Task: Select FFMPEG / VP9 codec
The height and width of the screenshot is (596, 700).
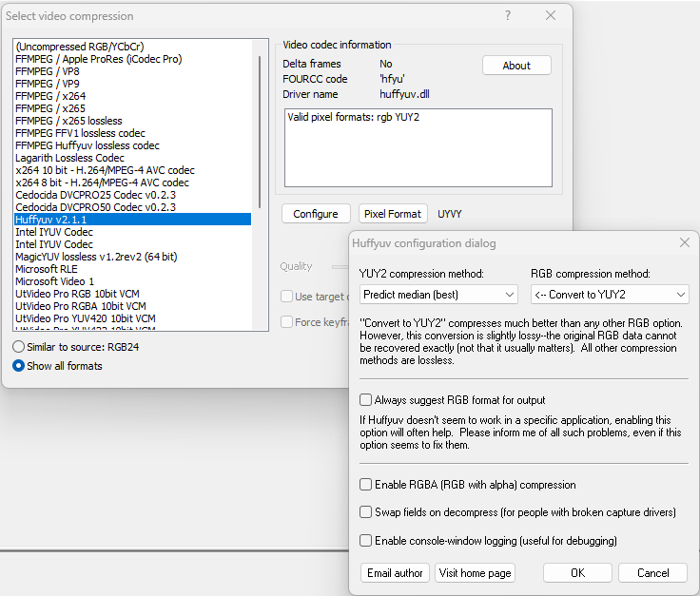Action: tap(132, 84)
